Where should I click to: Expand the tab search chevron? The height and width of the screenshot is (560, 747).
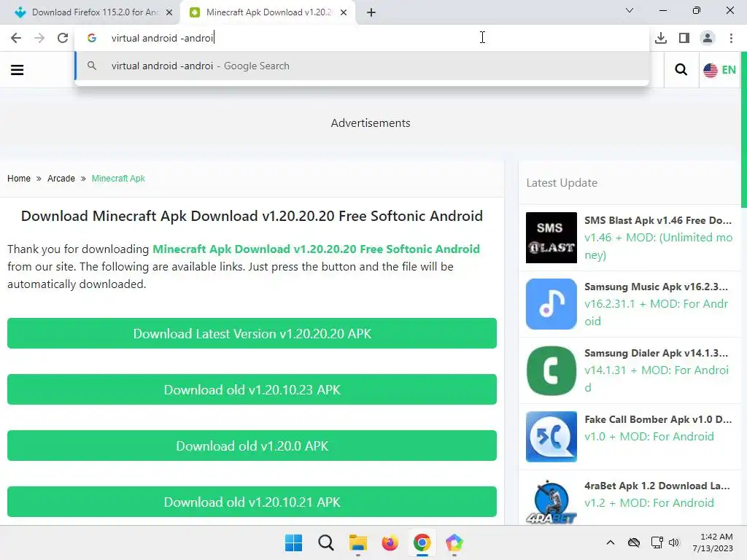point(630,10)
